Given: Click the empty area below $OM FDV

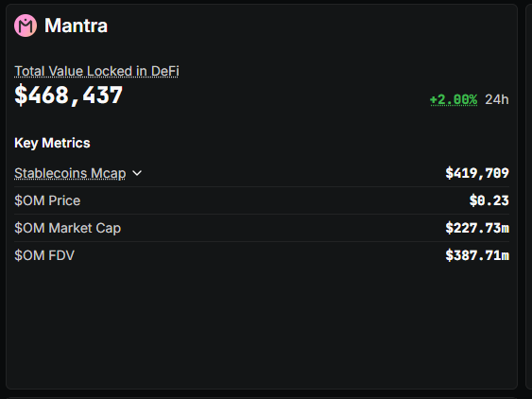Looking at the screenshot, I should tap(261, 322).
